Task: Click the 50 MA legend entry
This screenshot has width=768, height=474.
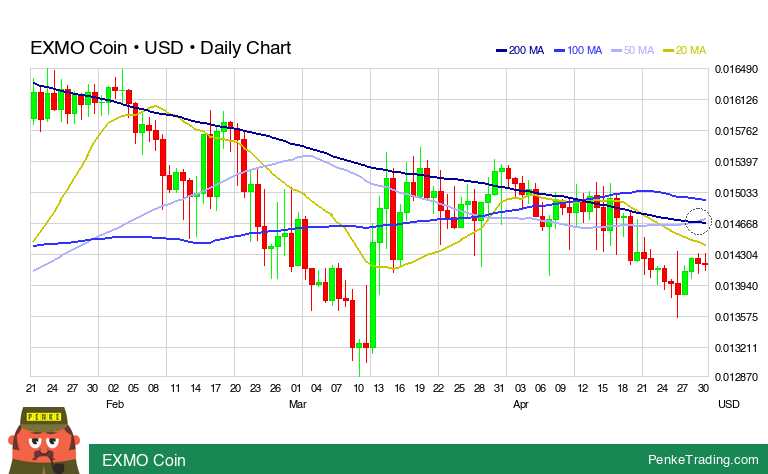Action: coord(632,50)
